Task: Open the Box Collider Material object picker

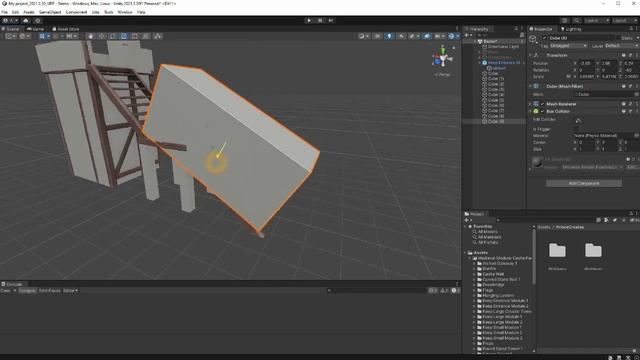Action: click(636, 136)
